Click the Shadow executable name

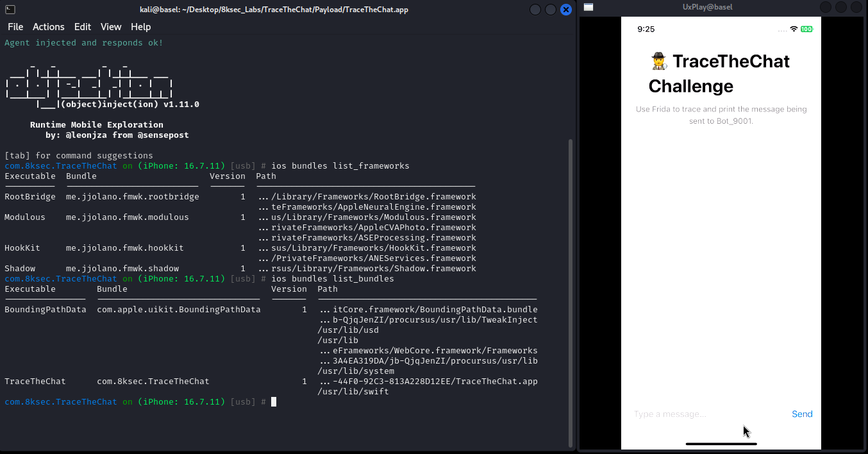click(20, 269)
